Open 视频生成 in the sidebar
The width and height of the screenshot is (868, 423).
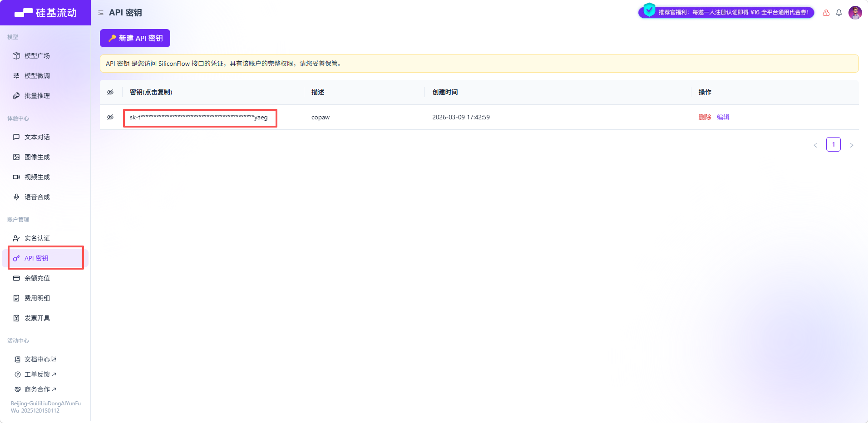(x=37, y=177)
